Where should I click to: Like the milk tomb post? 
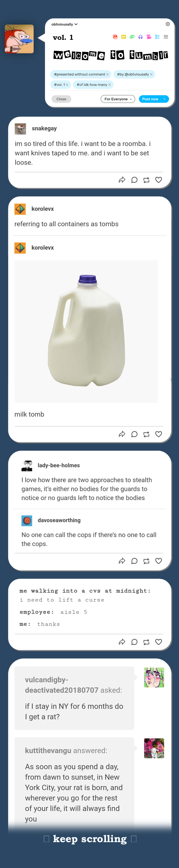click(159, 434)
